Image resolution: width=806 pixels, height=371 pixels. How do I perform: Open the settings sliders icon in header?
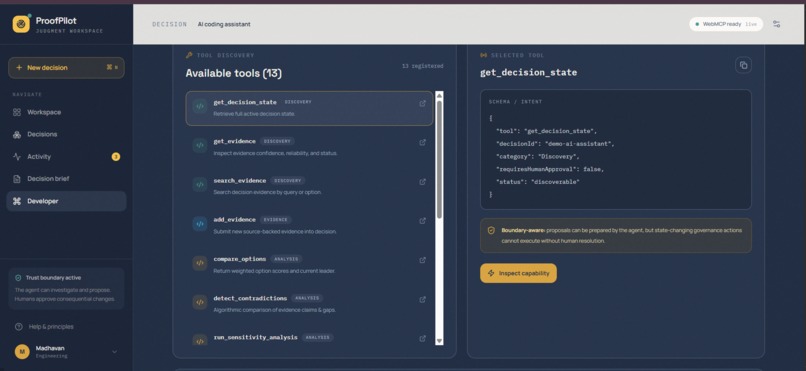click(776, 24)
